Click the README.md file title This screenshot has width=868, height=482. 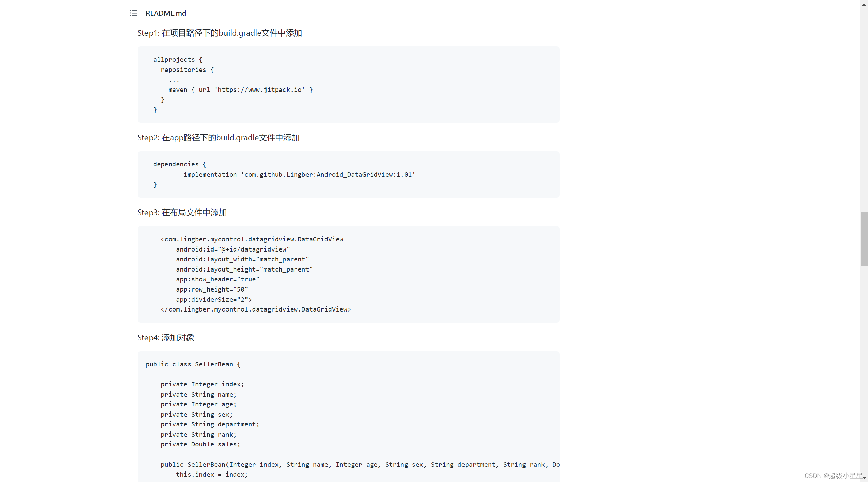(166, 13)
